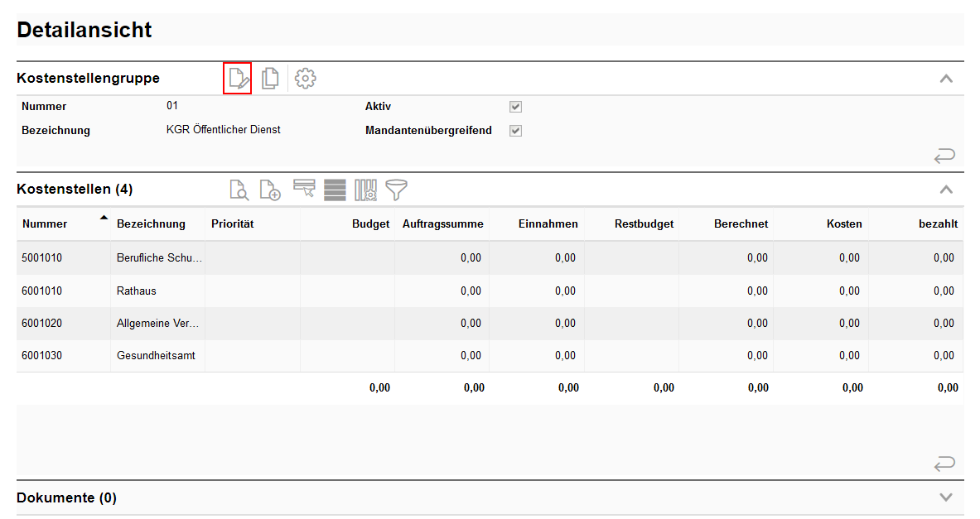This screenshot has height=519, width=980.
Task: Open the Kostenstellen search document icon
Action: click(x=239, y=190)
